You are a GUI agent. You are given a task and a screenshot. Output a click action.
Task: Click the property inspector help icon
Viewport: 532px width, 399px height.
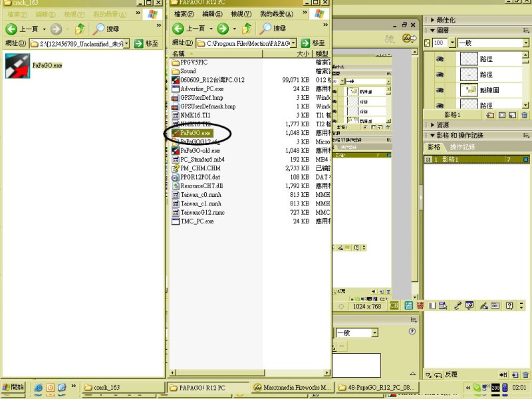pos(412,331)
